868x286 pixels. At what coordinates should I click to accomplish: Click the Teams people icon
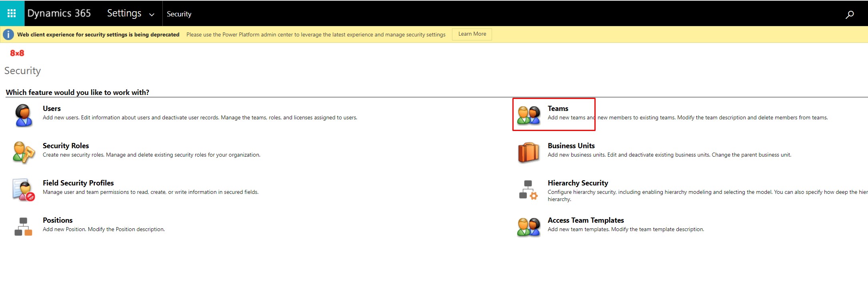click(x=528, y=115)
